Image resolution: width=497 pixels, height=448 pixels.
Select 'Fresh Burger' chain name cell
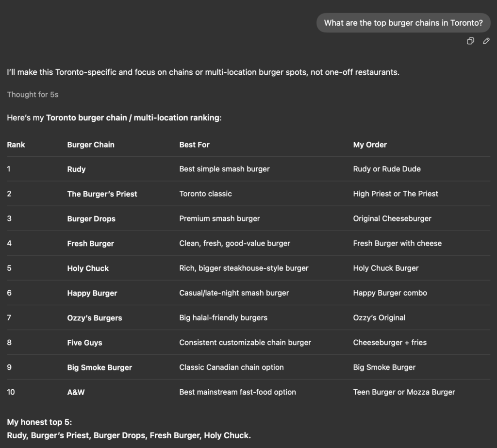tap(90, 243)
